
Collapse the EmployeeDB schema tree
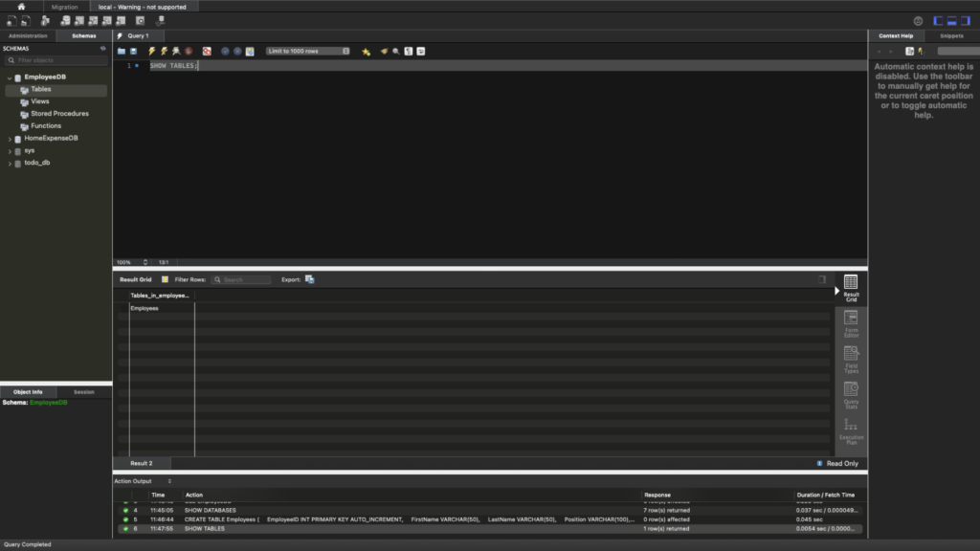click(x=10, y=77)
